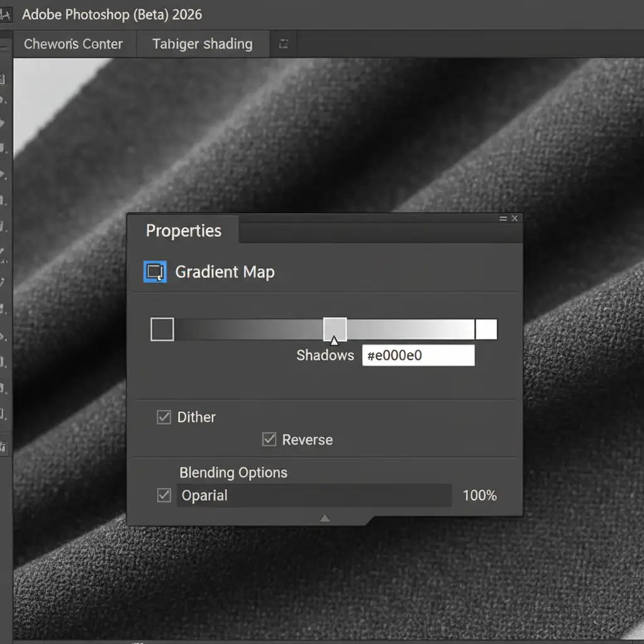644x644 pixels.
Task: Select the white right gradient color stop
Action: (486, 330)
